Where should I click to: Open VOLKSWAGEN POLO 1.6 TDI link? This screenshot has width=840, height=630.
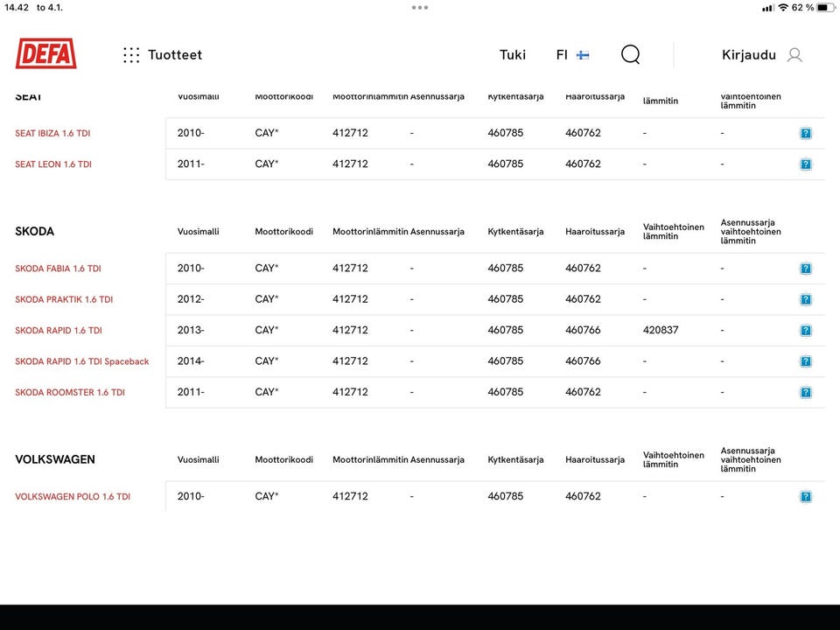tap(73, 497)
